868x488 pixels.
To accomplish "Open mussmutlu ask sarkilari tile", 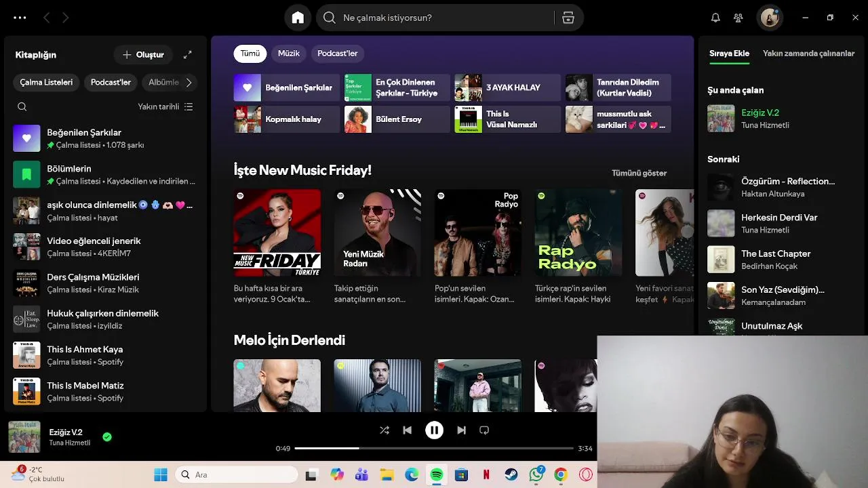I will (x=618, y=119).
